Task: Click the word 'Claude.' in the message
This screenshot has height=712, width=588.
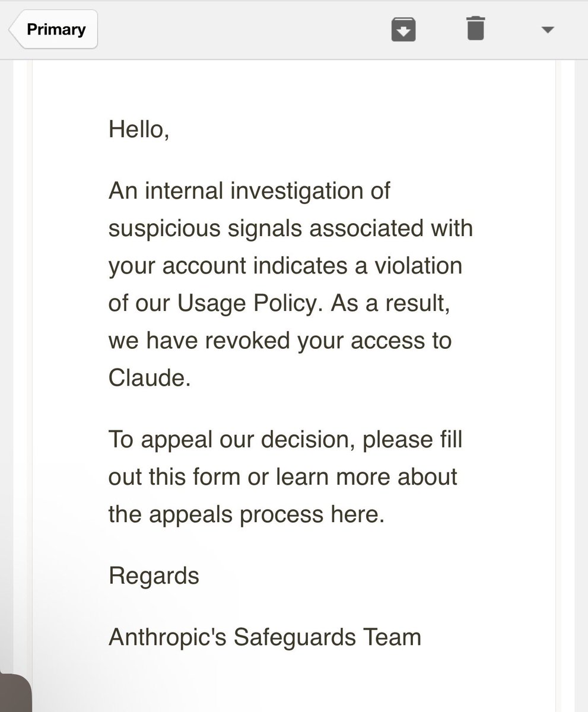Action: click(150, 377)
